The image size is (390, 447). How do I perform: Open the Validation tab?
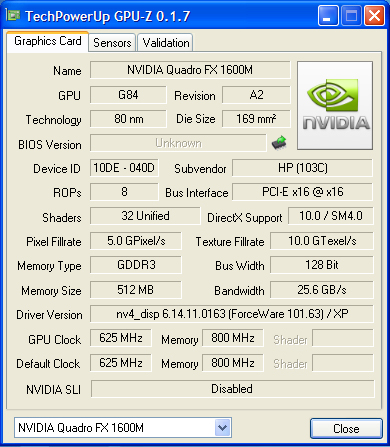tap(165, 43)
